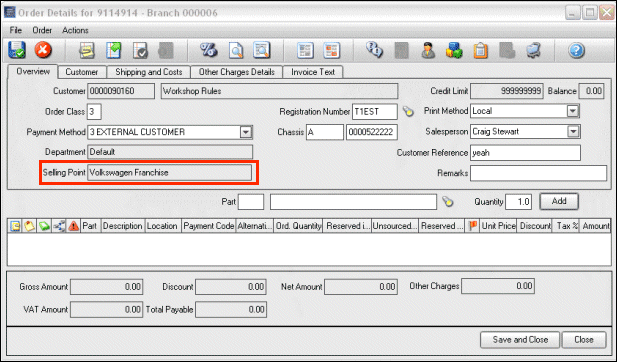Switch to the Other Charges Details tab
Viewport: 617px width, 362px height.
(x=237, y=72)
